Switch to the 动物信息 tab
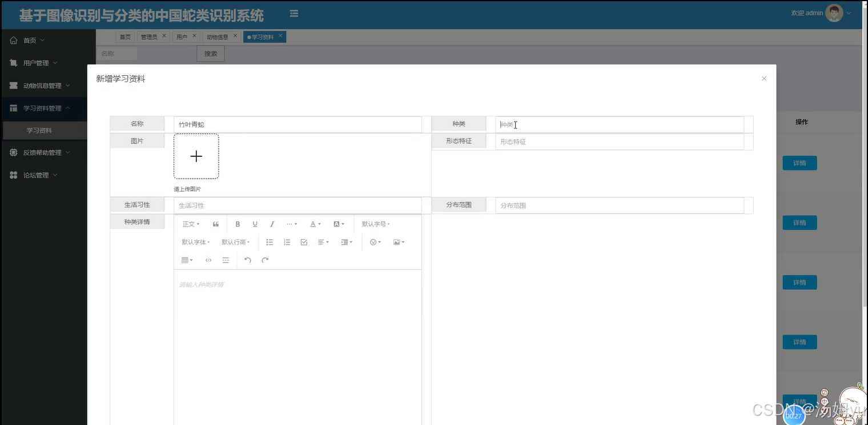Viewport: 868px width, 425px height. point(217,37)
